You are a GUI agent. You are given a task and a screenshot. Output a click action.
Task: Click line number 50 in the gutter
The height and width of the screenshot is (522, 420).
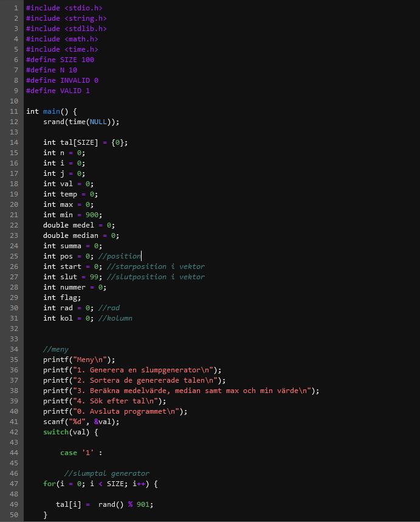14,515
